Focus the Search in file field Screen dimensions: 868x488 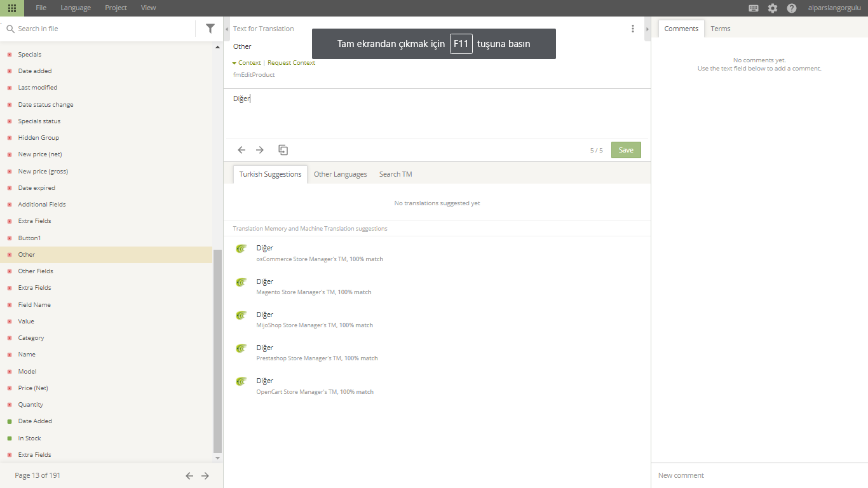(x=102, y=29)
